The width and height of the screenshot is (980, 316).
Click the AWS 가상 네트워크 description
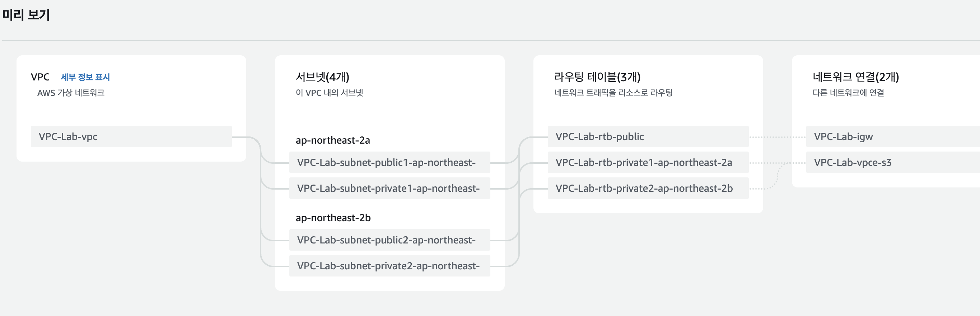(71, 93)
